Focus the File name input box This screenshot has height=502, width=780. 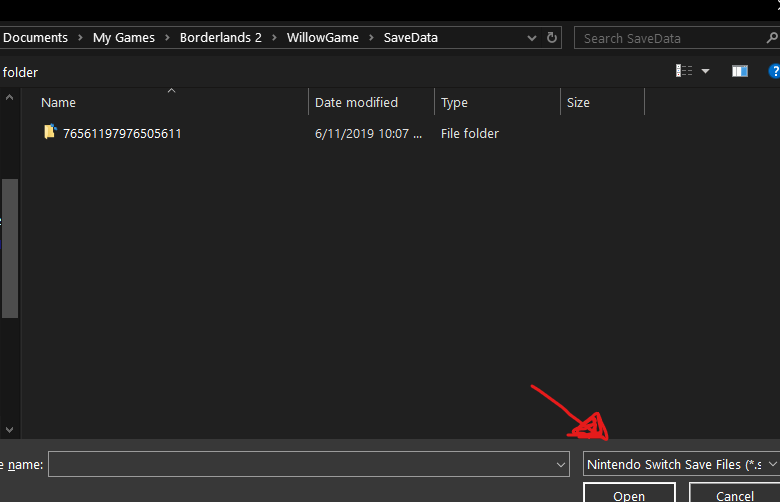[x=309, y=464]
